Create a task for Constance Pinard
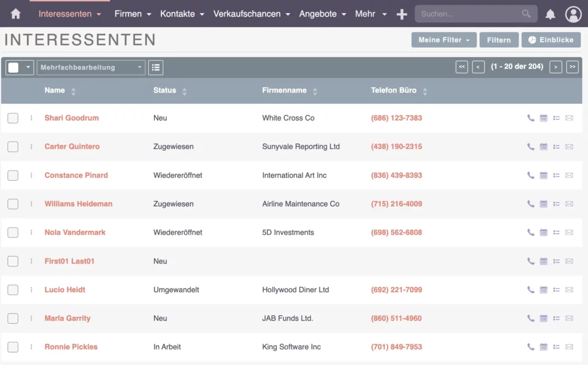The image size is (588, 365). (x=556, y=175)
